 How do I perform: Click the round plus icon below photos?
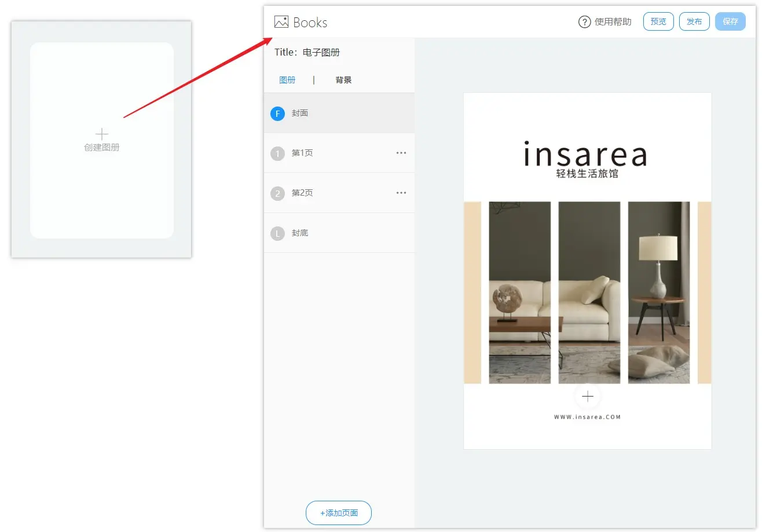tap(587, 397)
